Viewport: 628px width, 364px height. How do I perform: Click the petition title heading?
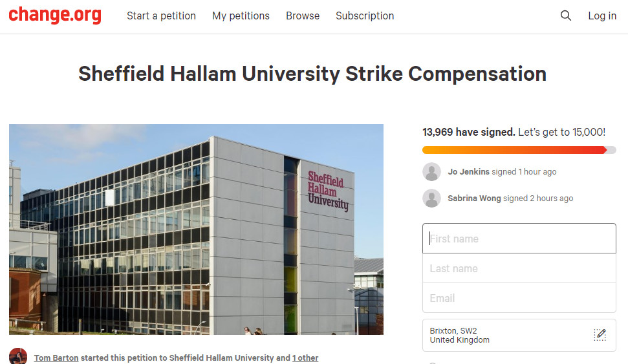tap(312, 74)
